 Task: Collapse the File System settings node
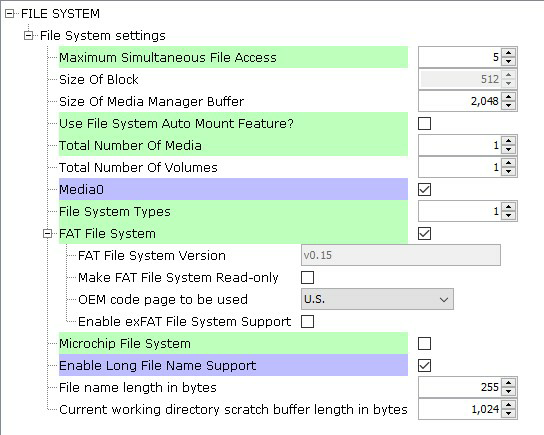pyautogui.click(x=28, y=36)
